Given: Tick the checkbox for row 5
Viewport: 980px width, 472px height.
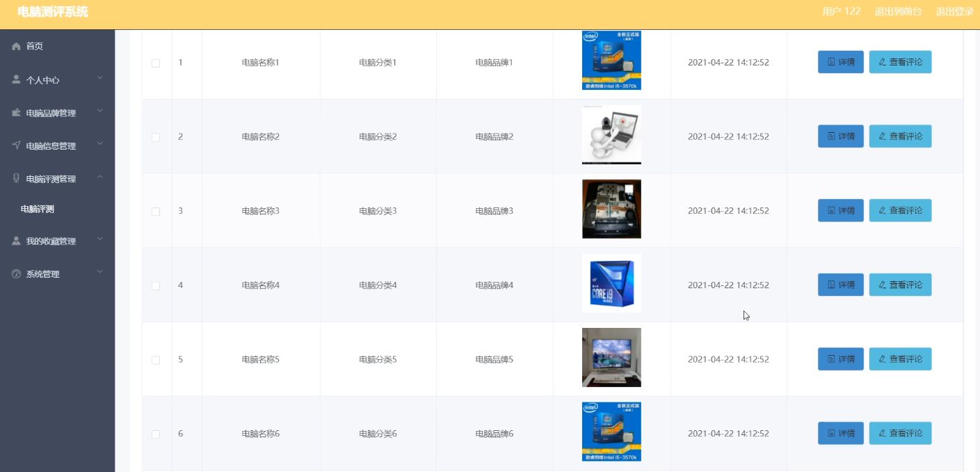Looking at the screenshot, I should coord(156,360).
